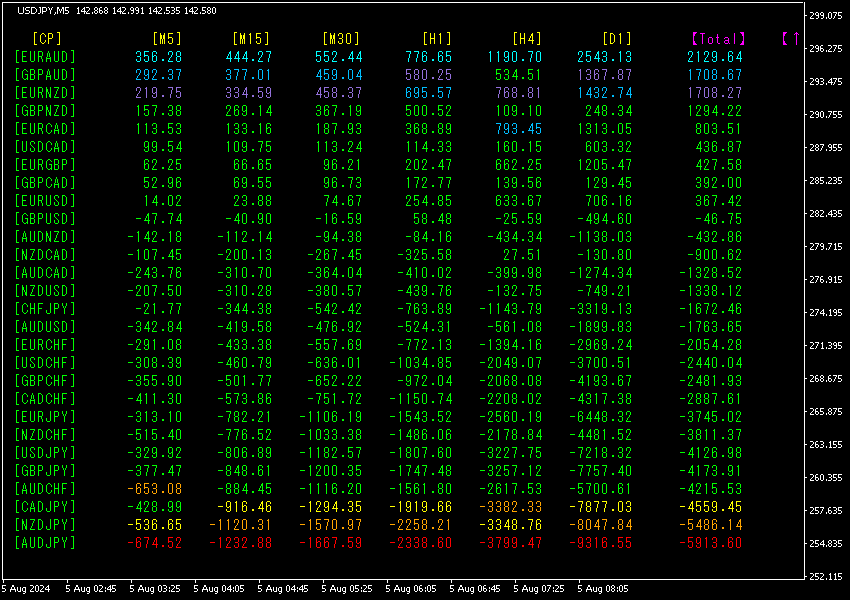Select the [CHFJPY] pair label
The width and height of the screenshot is (850, 600).
(x=45, y=308)
